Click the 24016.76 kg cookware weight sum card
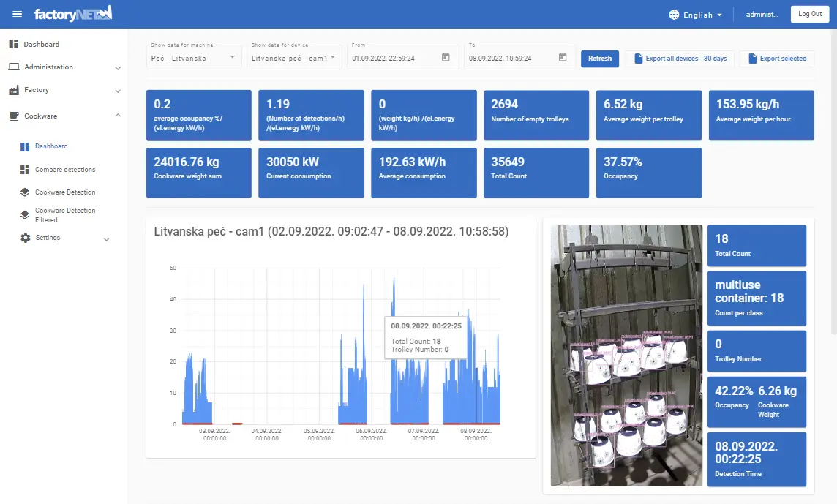837x504 pixels. click(x=198, y=173)
